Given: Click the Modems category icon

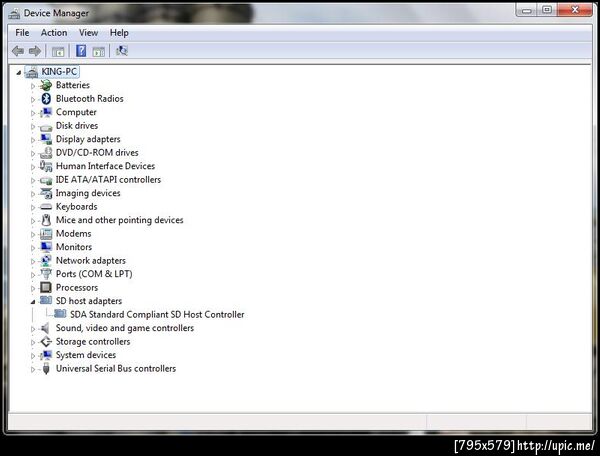Looking at the screenshot, I should point(46,234).
